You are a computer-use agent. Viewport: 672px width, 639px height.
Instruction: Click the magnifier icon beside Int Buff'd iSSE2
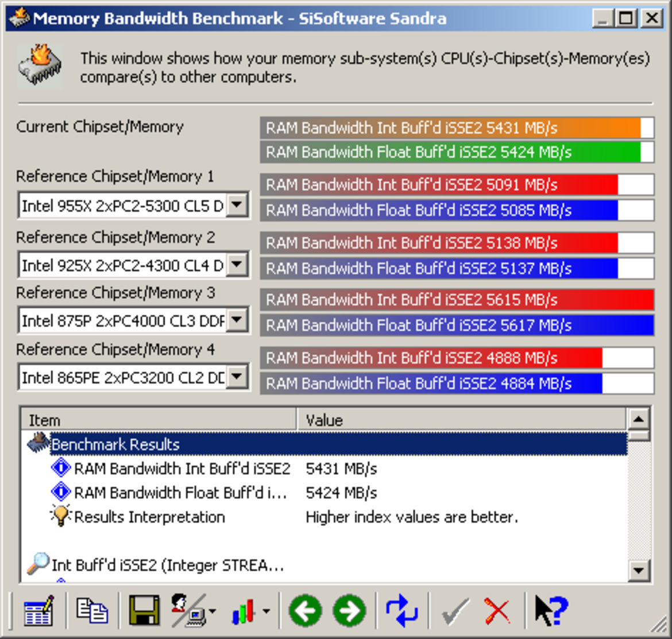pos(38,564)
